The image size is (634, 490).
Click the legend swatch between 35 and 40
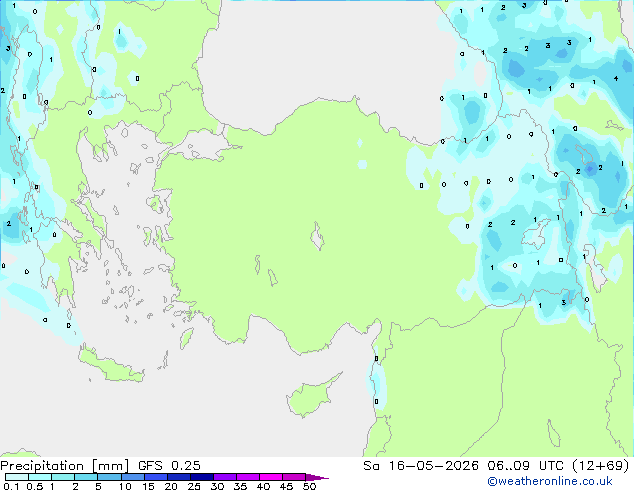tap(248, 477)
